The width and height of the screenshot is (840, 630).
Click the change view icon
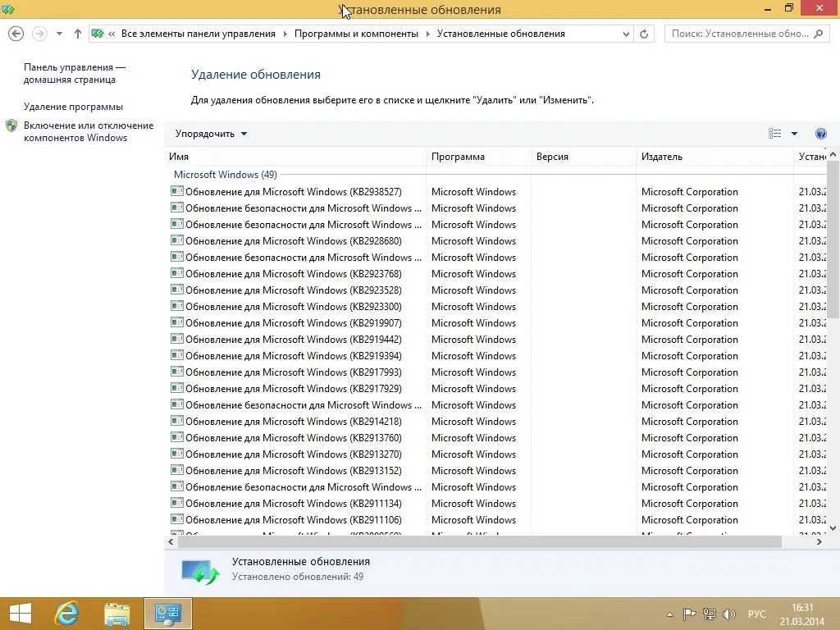774,134
